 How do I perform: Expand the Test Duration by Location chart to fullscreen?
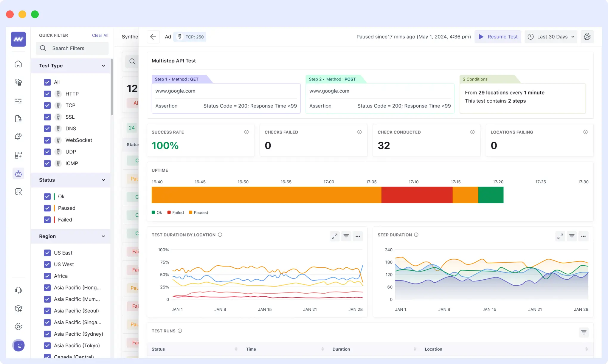click(x=334, y=236)
